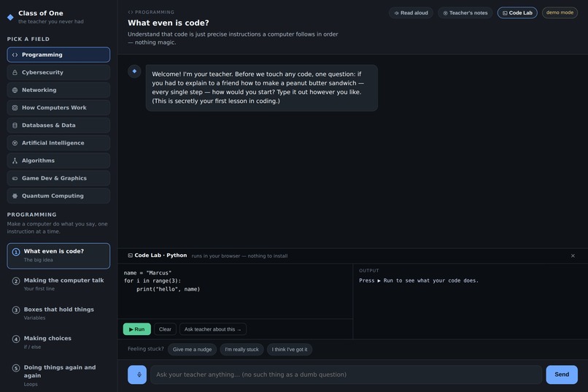Screen dimensions: 588x392
Task: Click the PROGRAMMING breadcrumb above the title
Action: point(151,12)
